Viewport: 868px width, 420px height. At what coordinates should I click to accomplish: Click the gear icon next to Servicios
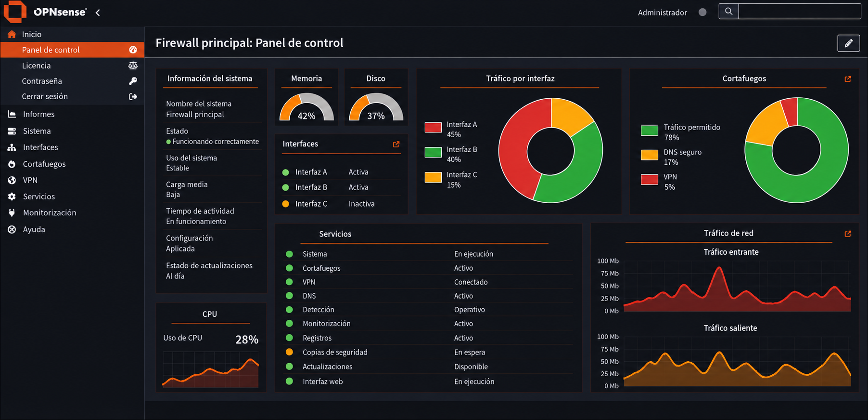coord(12,197)
